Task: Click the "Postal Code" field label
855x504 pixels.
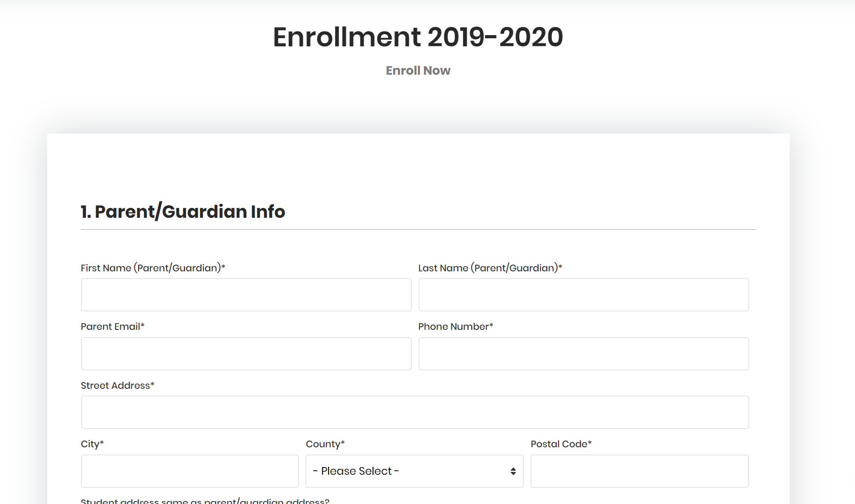Action: pos(561,444)
